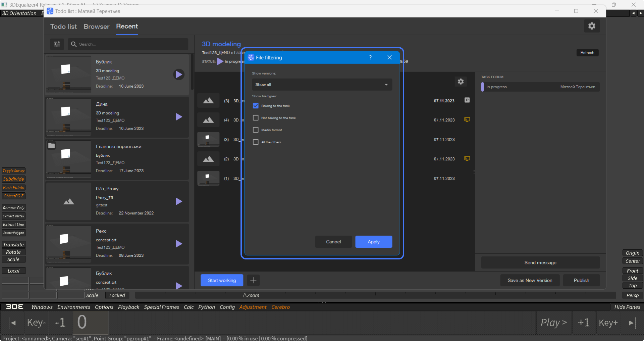Toggle the Locked button
The height and width of the screenshot is (341, 644).
click(x=117, y=295)
